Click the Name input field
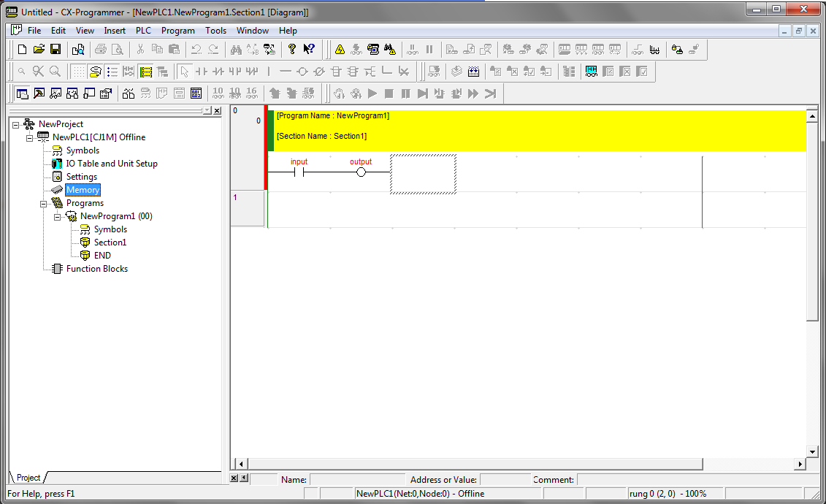Screen dimensions: 826x504 coord(358,479)
